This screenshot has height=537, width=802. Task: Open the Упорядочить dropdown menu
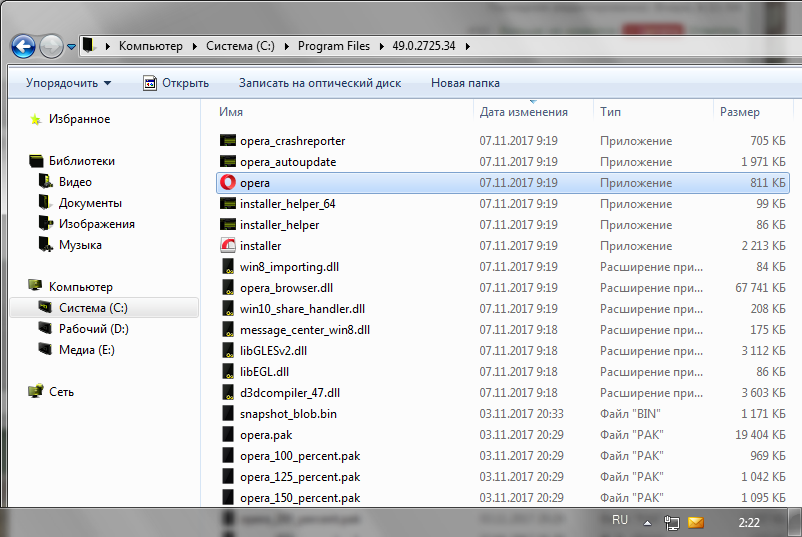[68, 83]
